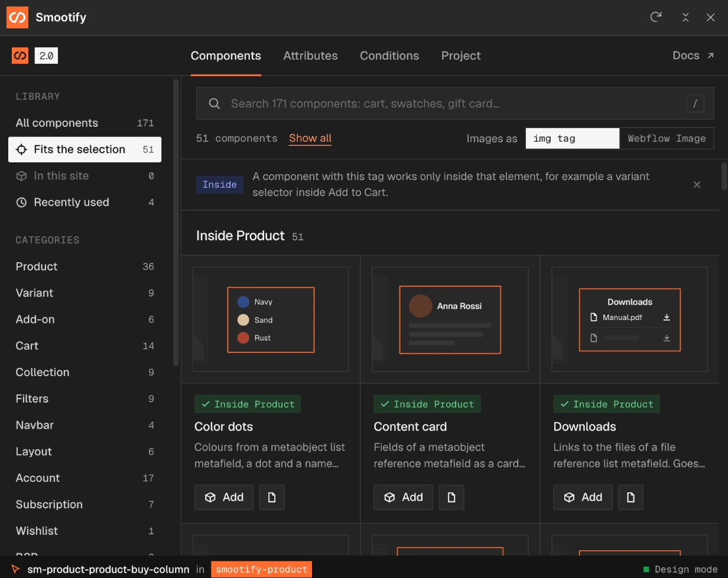Image resolution: width=728 pixels, height=578 pixels.
Task: Click the sm-product-product-buy-column selection label
Action: [108, 570]
